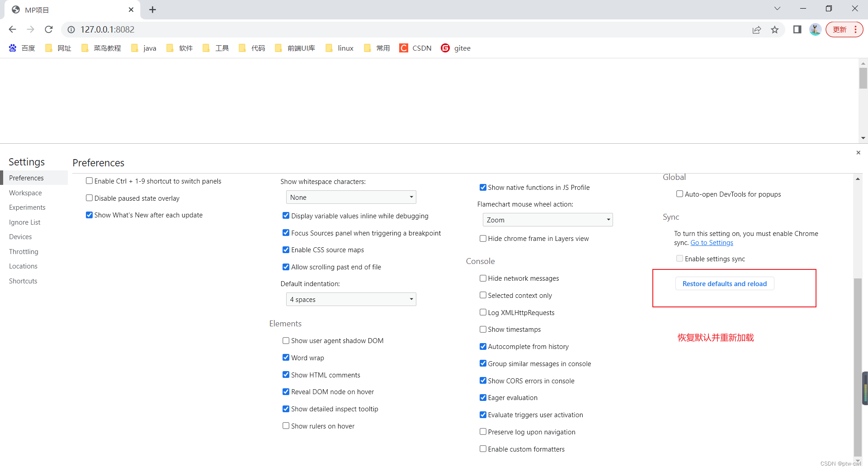Select Preferences in Settings sidebar
The width and height of the screenshot is (868, 471).
pos(34,178)
